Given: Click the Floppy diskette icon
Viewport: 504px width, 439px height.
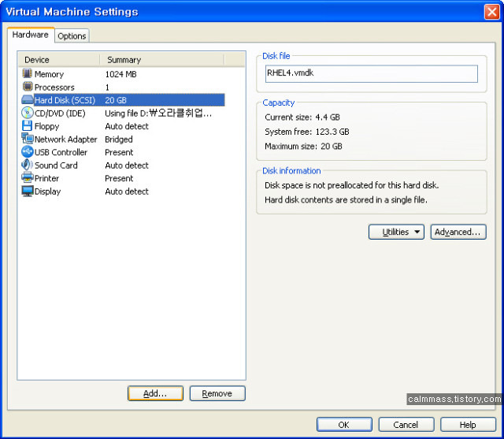Looking at the screenshot, I should pyautogui.click(x=28, y=125).
